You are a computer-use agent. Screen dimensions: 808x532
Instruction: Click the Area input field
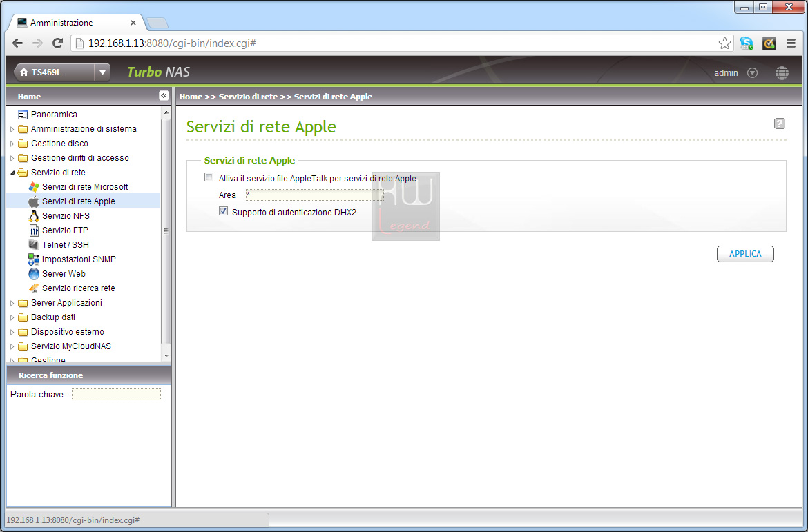point(314,195)
